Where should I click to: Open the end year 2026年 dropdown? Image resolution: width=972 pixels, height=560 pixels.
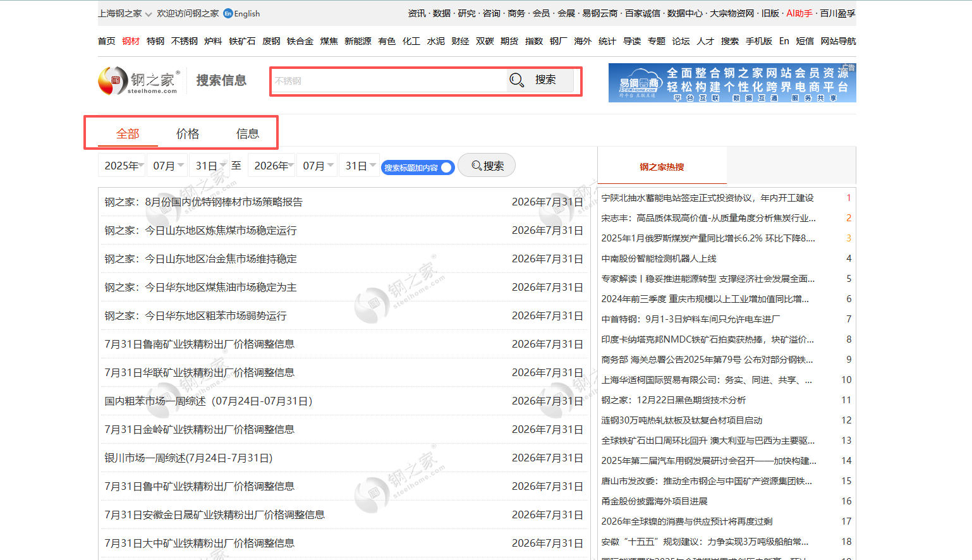(272, 166)
